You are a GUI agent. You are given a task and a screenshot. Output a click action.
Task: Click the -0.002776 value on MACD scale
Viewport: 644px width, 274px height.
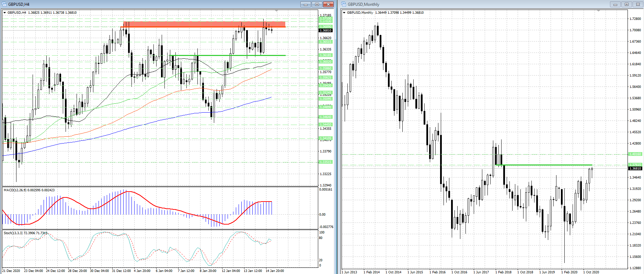(x=326, y=227)
